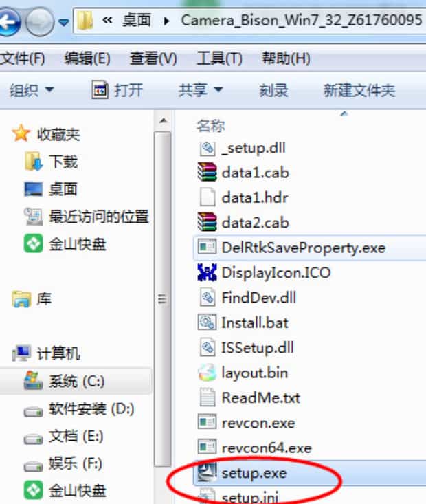The image size is (426, 504).
Task: Sort files by the 名称 column header
Action: (211, 126)
